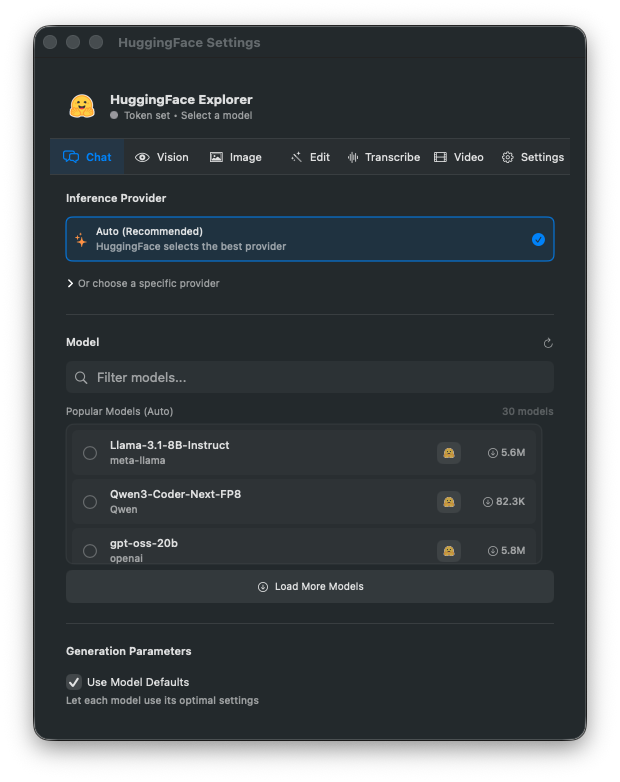Click the 'meta-llama' author text
The image size is (620, 782).
[138, 460]
